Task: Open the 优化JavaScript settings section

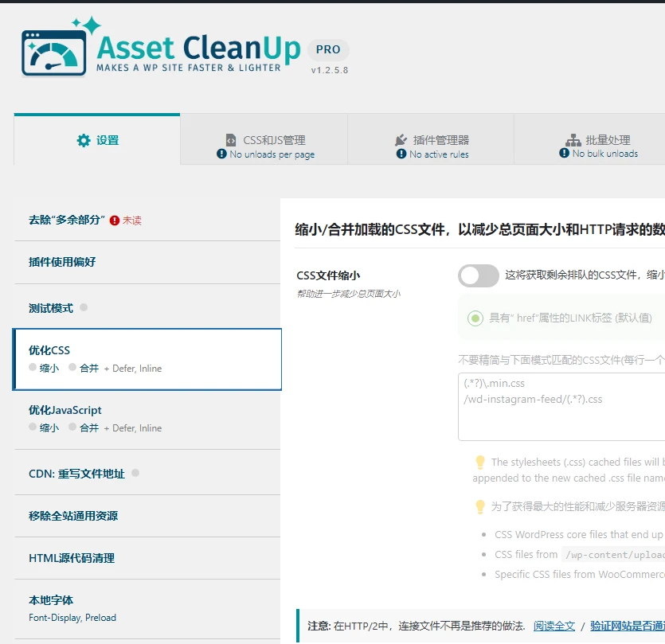Action: tap(66, 409)
